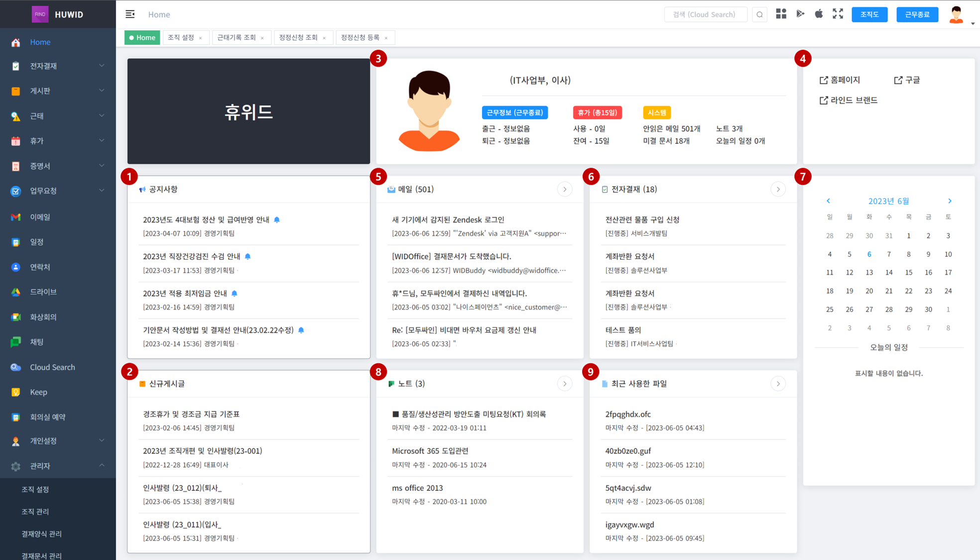Open the user profile dropdown arrow
The height and width of the screenshot is (560, 980).
(x=972, y=23)
